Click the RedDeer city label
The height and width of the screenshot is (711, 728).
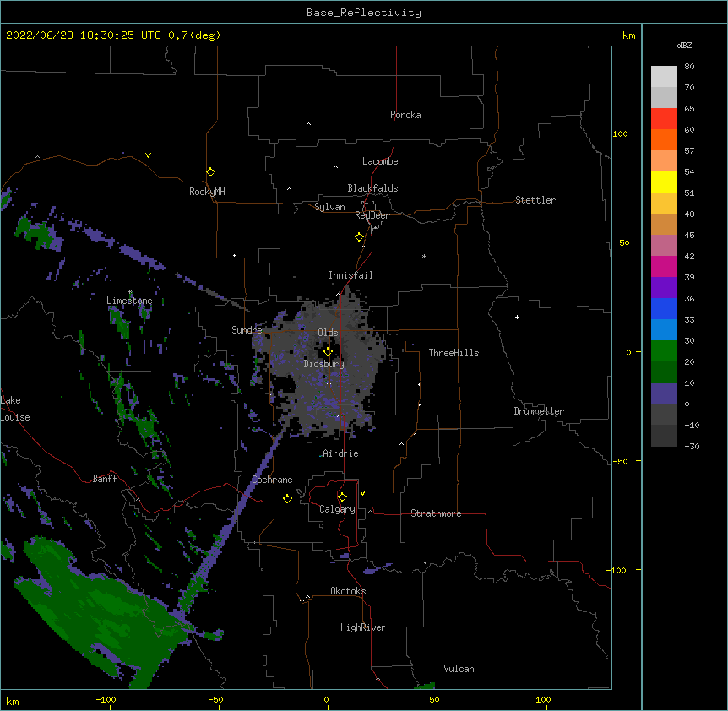pos(372,215)
